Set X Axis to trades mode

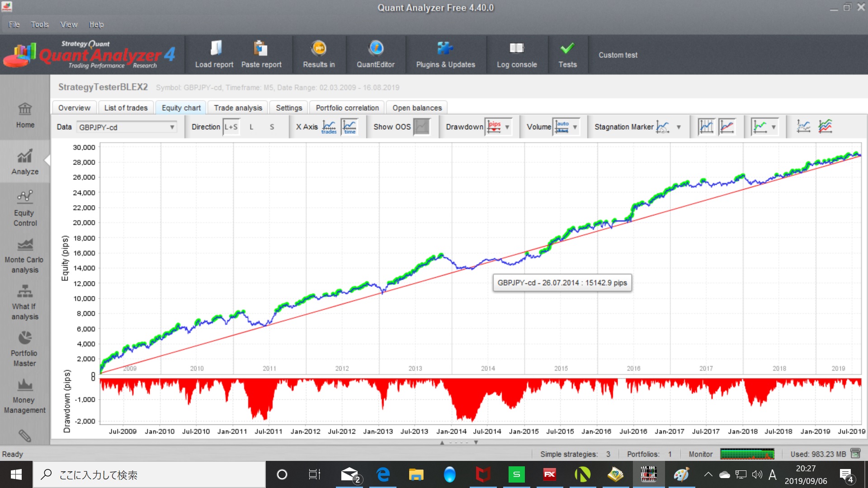(x=329, y=127)
